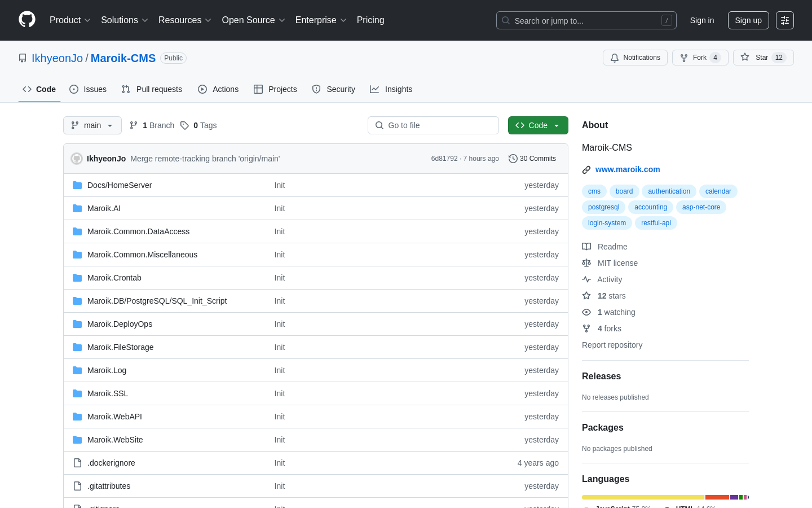Click the folder icon for Maroik.AI
The image size is (812, 508).
[x=77, y=208]
